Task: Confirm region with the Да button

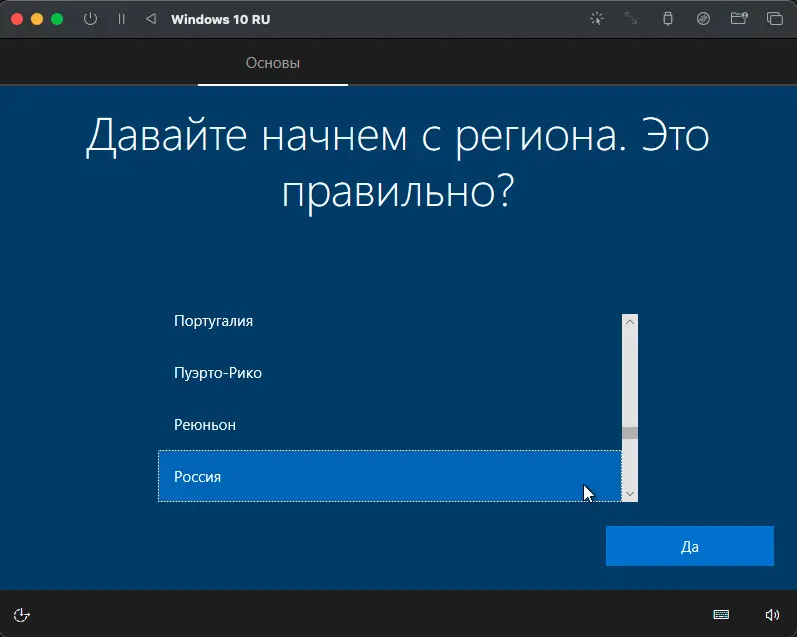Action: (x=690, y=546)
